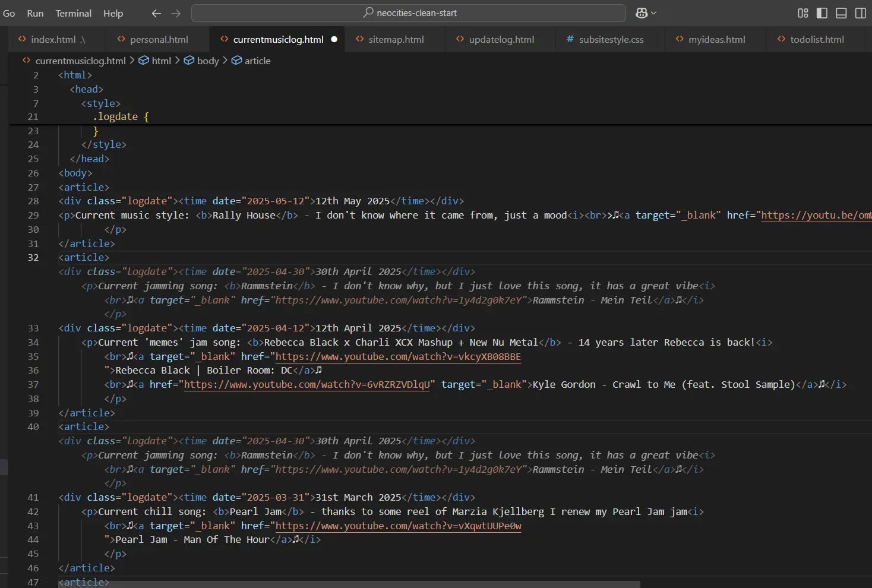This screenshot has width=872, height=588.
Task: Open the Run menu
Action: tap(35, 13)
